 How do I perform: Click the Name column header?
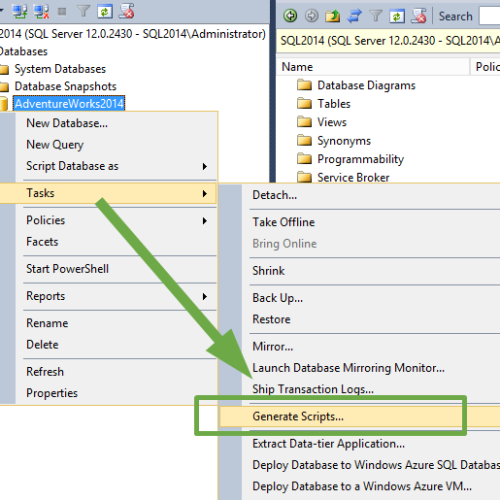373,67
